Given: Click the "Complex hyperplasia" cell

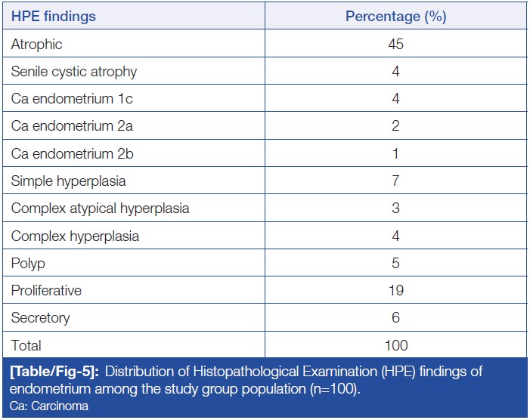Looking at the screenshot, I should [75, 236].
